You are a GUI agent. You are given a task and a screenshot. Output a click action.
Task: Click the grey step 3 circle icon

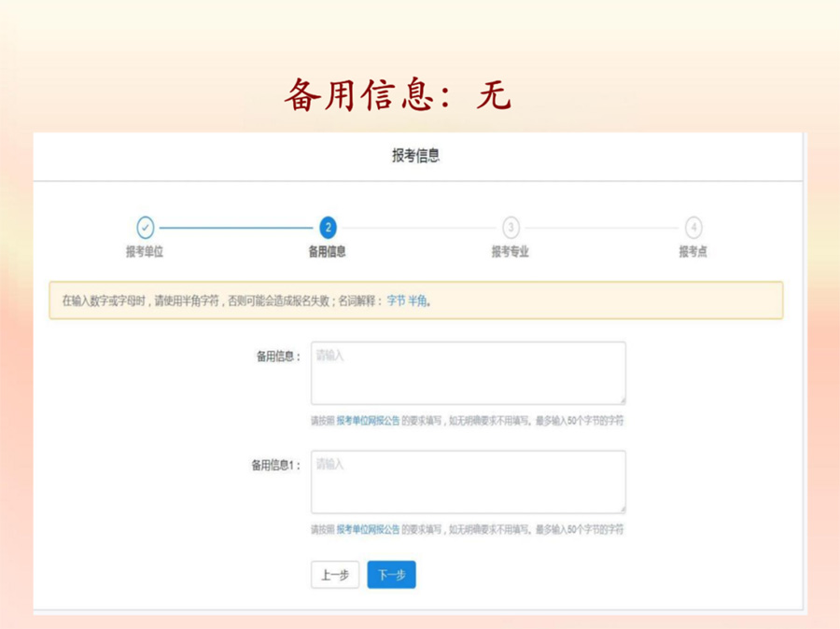tap(511, 228)
